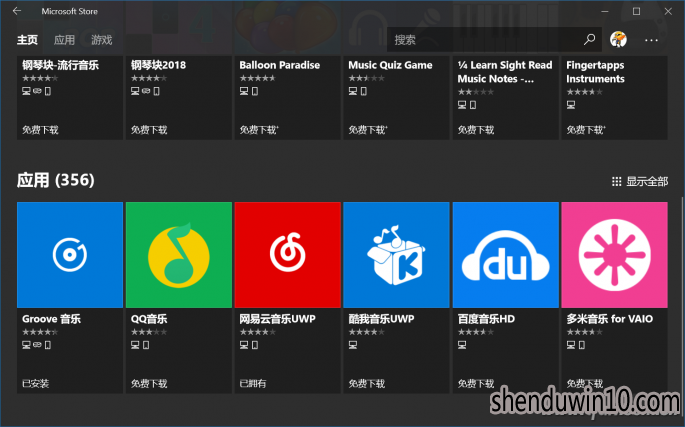Maximize the Microsoft Store window
This screenshot has height=427, width=685.
(637, 11)
